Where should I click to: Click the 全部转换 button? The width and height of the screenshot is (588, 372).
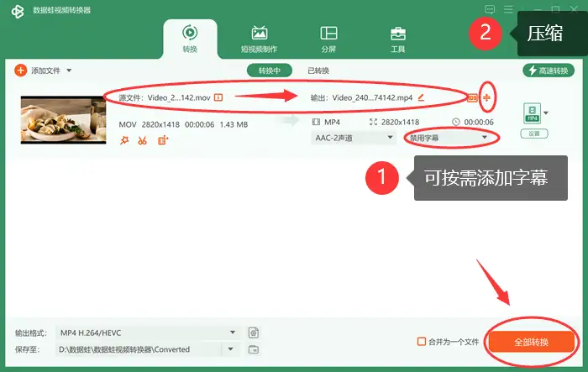532,342
